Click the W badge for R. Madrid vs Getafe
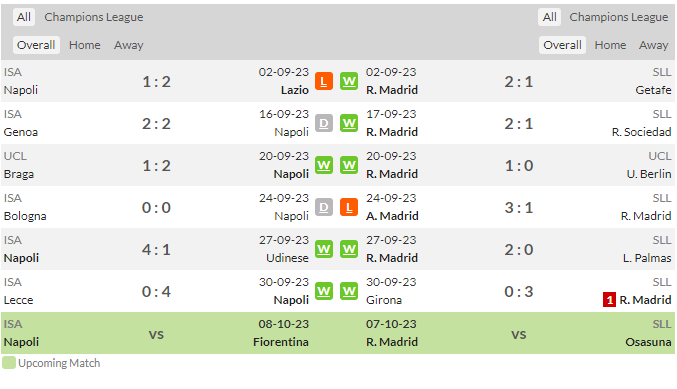 349,81
